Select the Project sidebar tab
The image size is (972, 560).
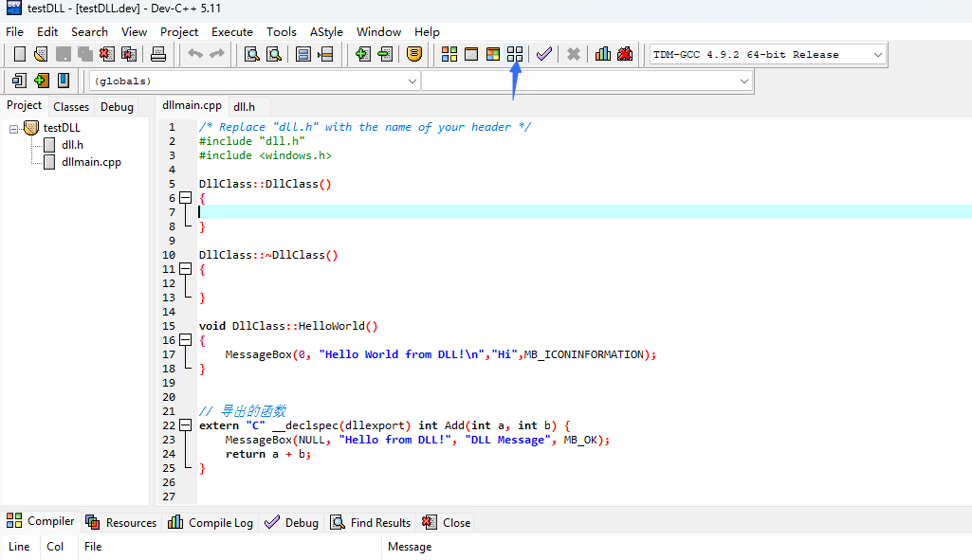24,105
